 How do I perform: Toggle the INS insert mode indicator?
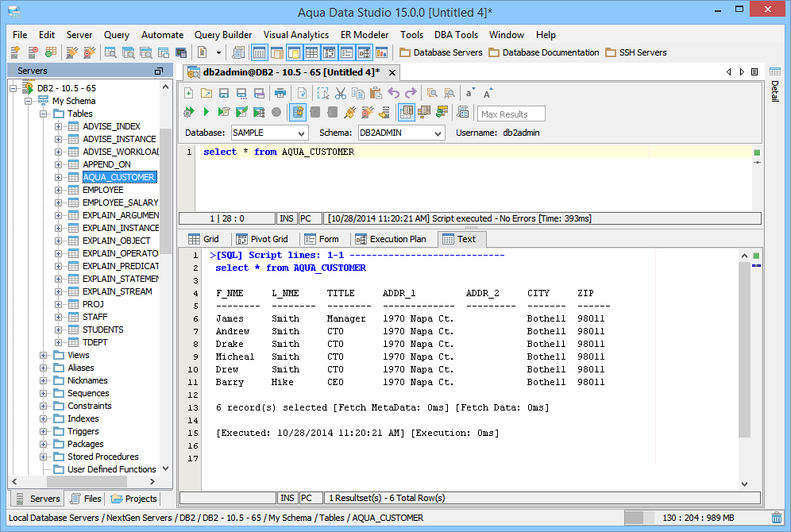point(287,218)
